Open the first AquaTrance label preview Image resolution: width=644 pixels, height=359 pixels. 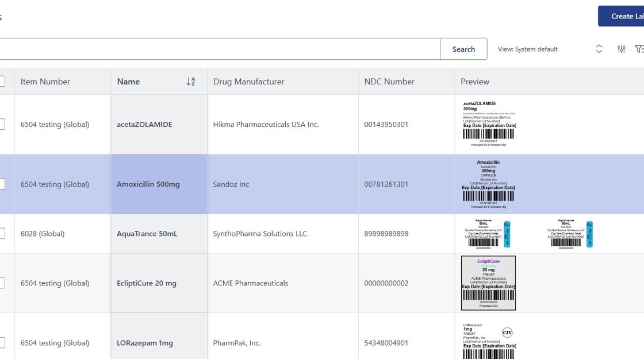point(488,233)
